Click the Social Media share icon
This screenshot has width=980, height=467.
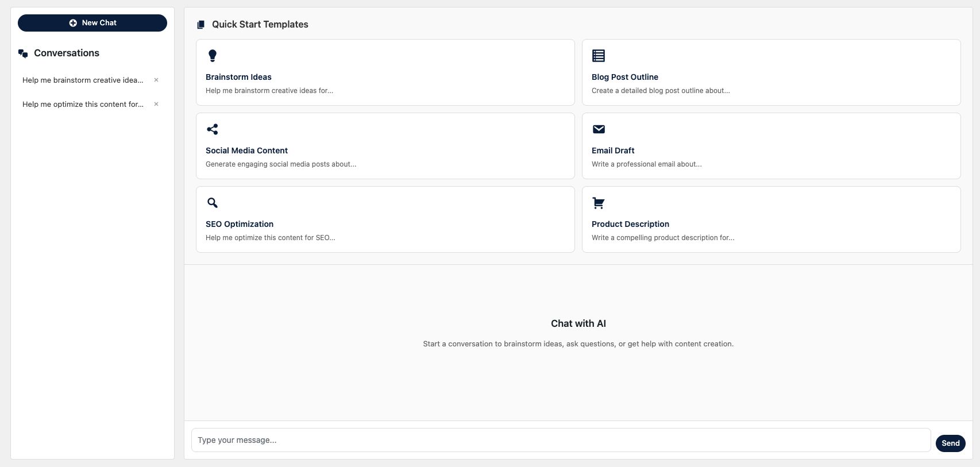pyautogui.click(x=213, y=129)
